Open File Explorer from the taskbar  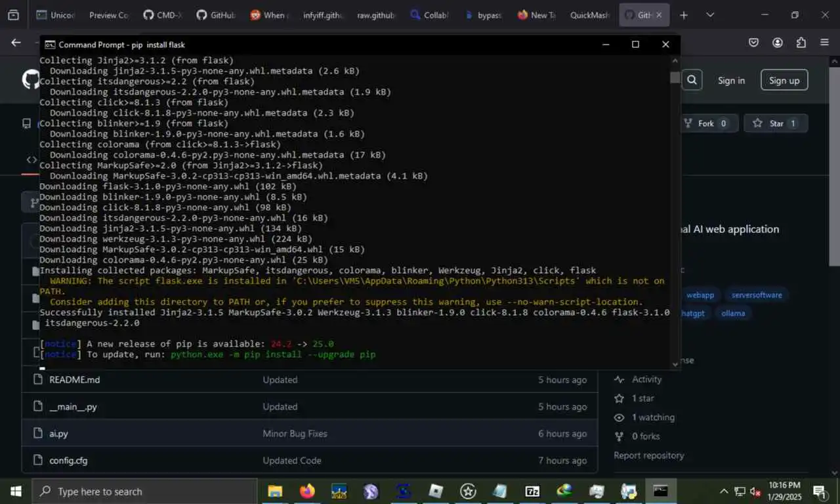click(275, 492)
